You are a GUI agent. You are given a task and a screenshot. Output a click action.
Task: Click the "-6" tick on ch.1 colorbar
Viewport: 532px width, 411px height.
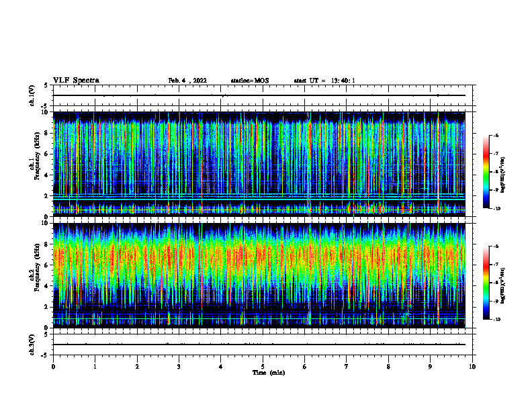click(496, 136)
